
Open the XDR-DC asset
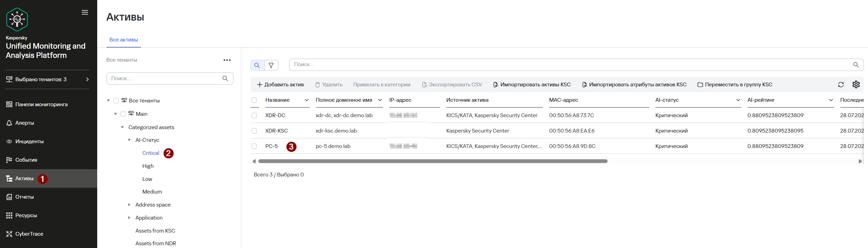[x=275, y=115]
